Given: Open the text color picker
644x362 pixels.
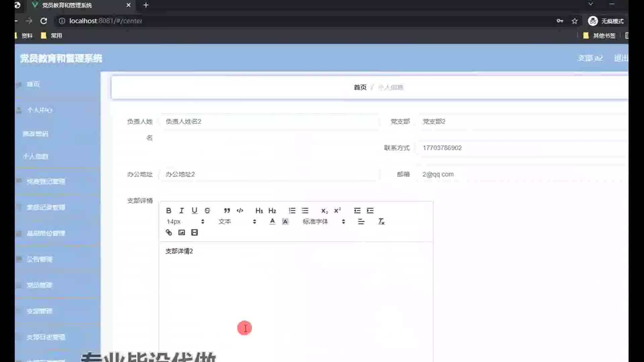Looking at the screenshot, I should [272, 222].
